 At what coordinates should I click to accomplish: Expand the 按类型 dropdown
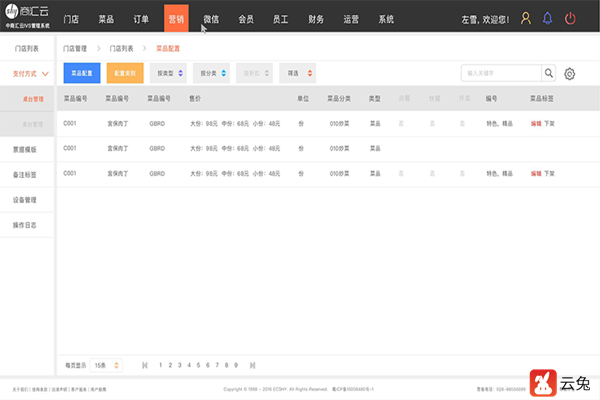click(168, 73)
